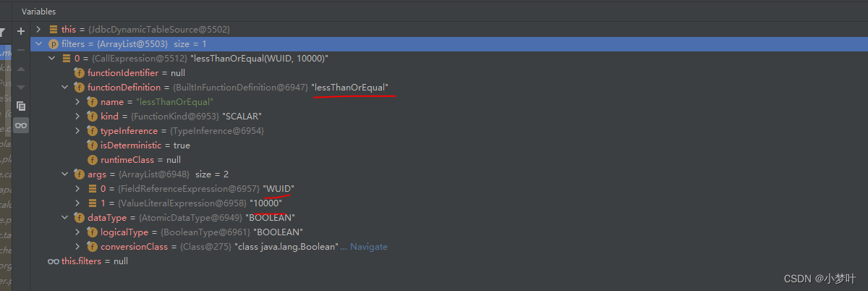Click the field icon beside logicalType

(x=93, y=232)
